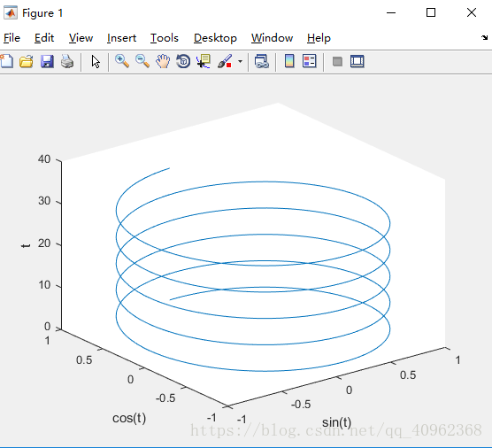Click the Link Plot icon
The width and height of the screenshot is (492, 448).
click(x=262, y=61)
